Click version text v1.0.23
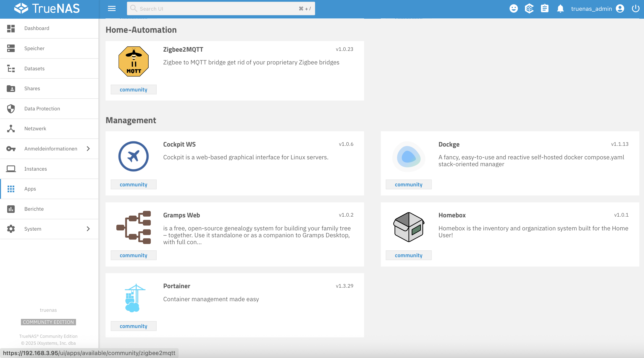Screen dimensions: 644x358 click(344, 49)
